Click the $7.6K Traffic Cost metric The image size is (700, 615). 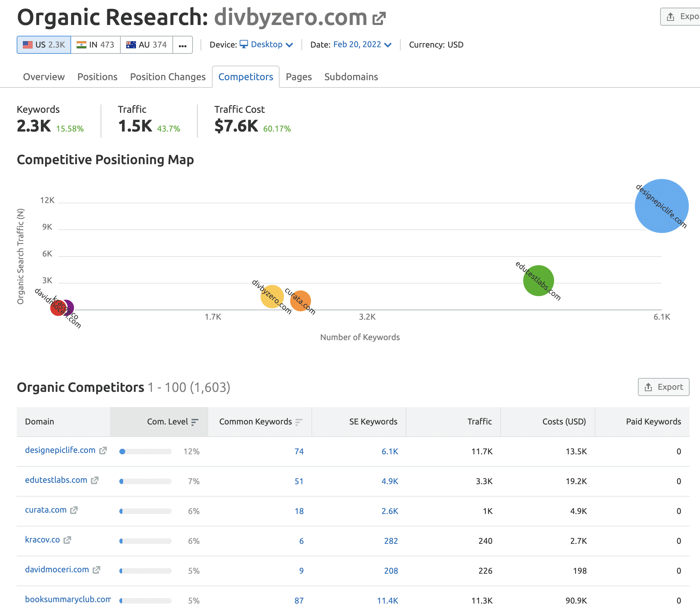pyautogui.click(x=236, y=126)
